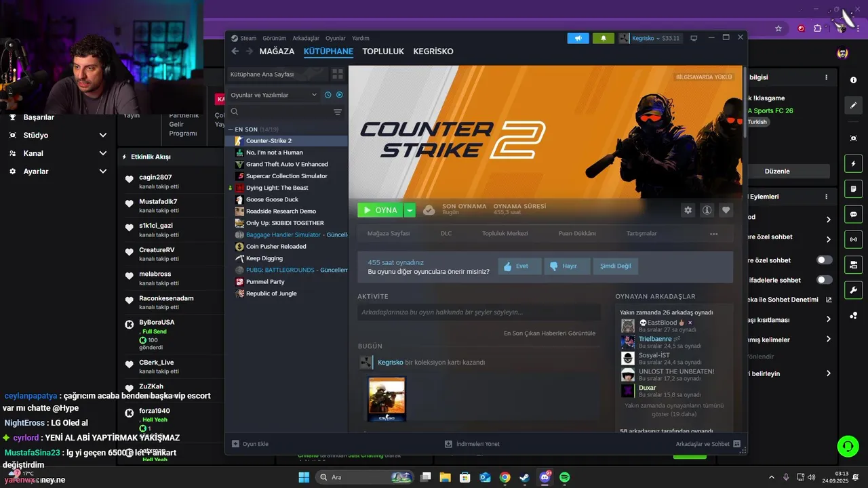Show Counter-Strike 2 game info icon
868x488 pixels.
707,210
